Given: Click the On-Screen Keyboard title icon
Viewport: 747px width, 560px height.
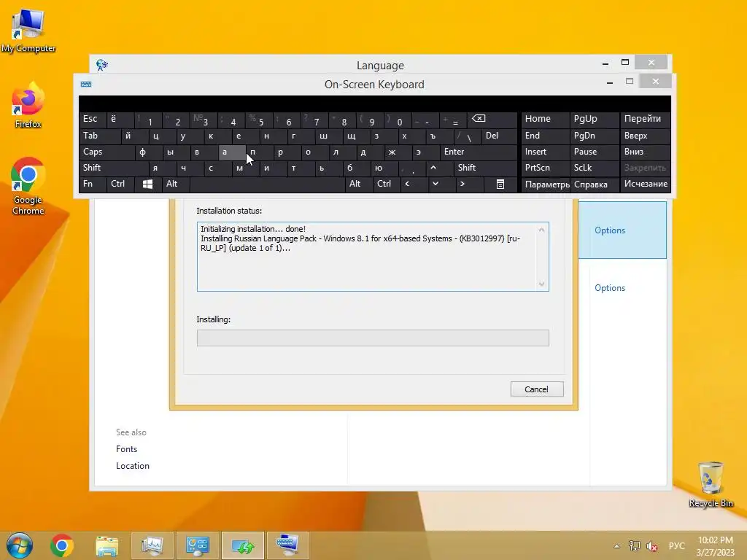Looking at the screenshot, I should pyautogui.click(x=86, y=85).
